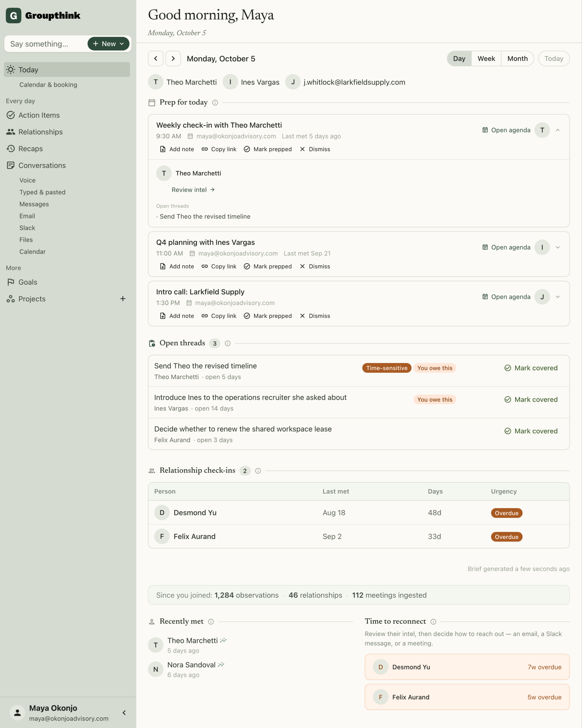Expand the Q4 planning with Ines card
This screenshot has width=582, height=728.
(558, 247)
